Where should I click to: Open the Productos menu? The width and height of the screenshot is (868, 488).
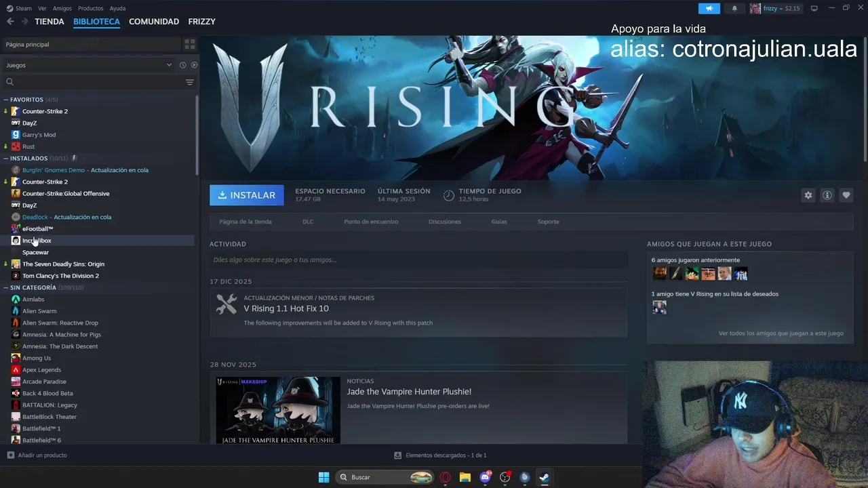[91, 8]
